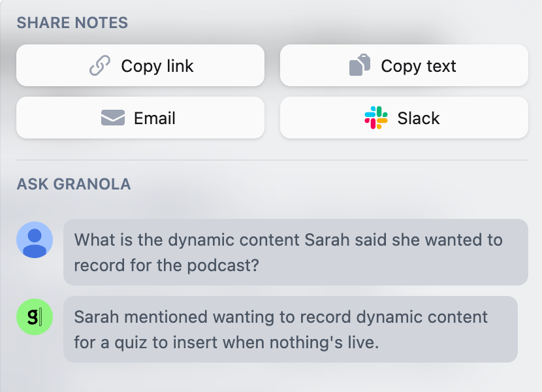Click the Copy link button
Screen dimensions: 542x392
[140, 65]
